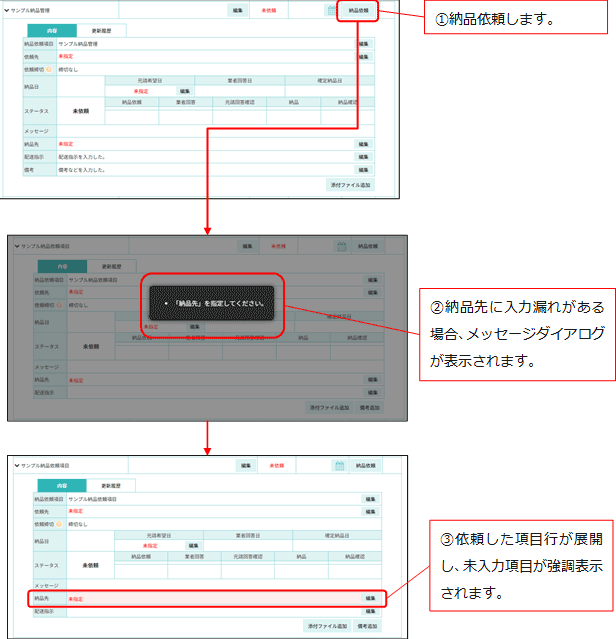Click the calendar icon in the top panel header

coord(332,10)
